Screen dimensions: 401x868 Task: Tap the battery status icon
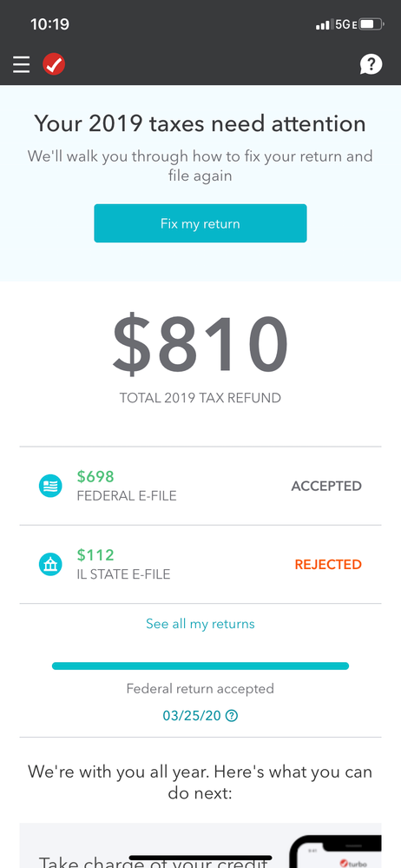click(x=371, y=25)
